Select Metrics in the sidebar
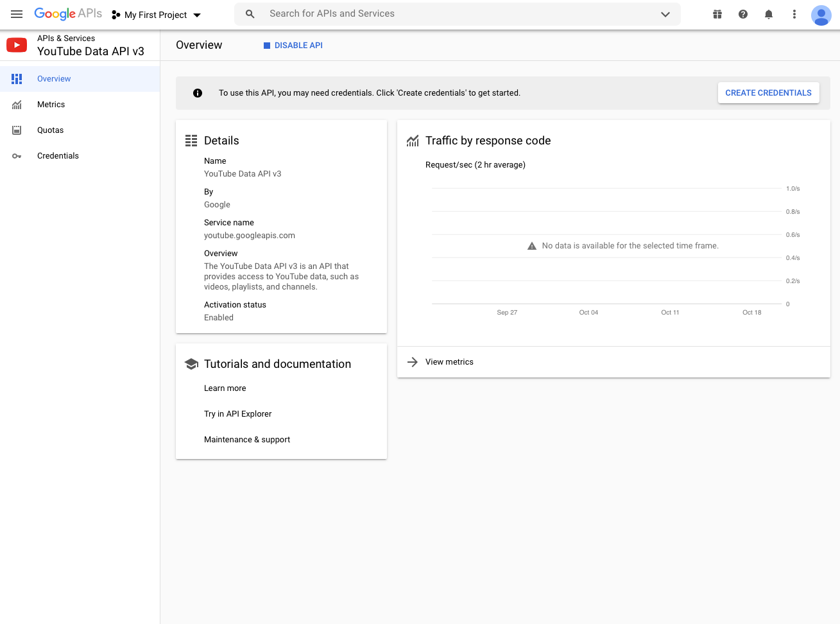840x624 pixels. 80,105
